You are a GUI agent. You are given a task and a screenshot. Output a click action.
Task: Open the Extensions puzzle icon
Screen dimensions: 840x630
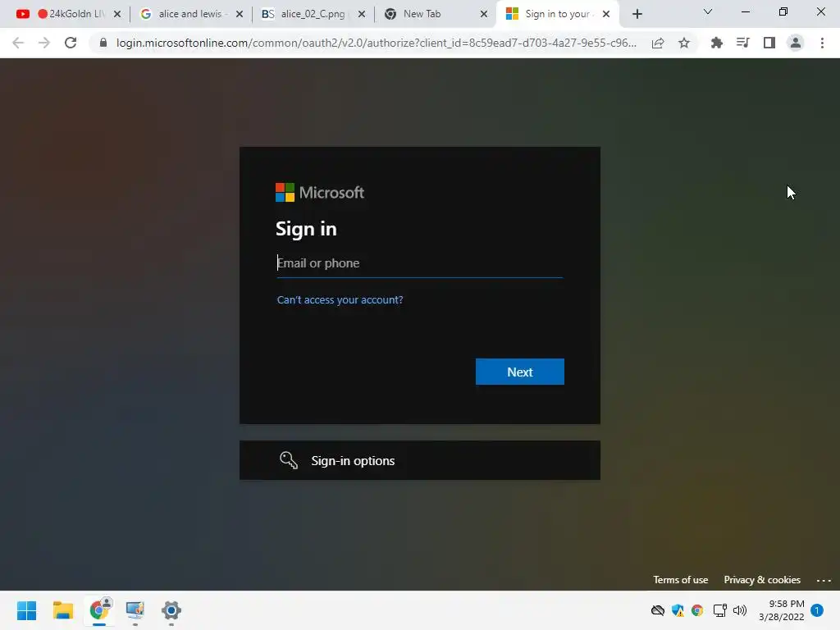point(716,43)
